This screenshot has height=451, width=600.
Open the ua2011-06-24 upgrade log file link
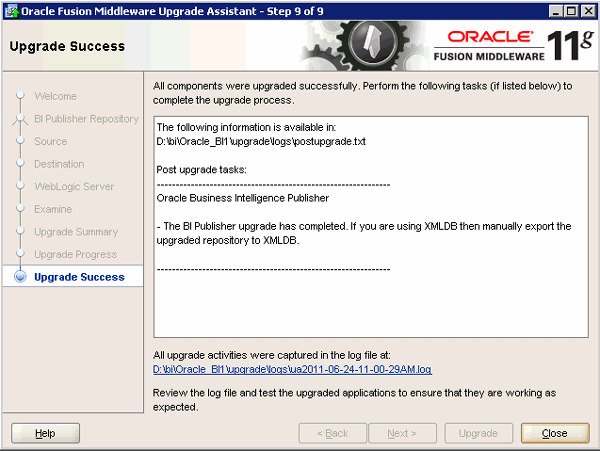tap(292, 370)
